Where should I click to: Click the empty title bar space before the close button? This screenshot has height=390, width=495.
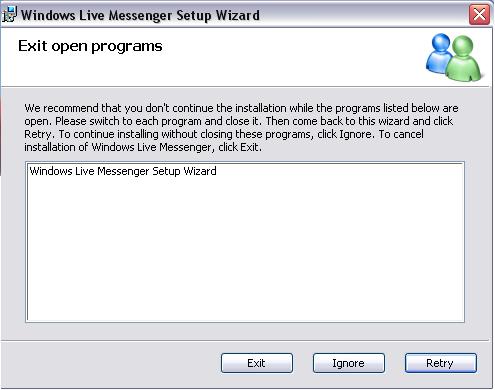pyautogui.click(x=363, y=15)
